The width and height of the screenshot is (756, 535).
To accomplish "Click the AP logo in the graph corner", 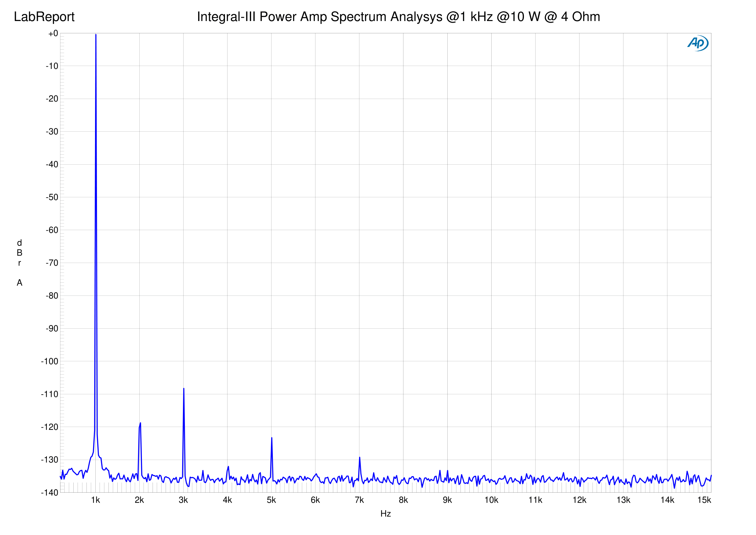I will click(x=698, y=43).
